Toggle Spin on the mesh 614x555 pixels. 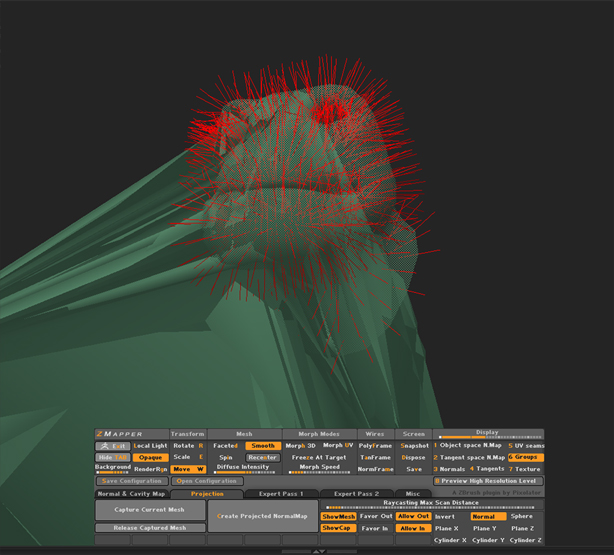pyautogui.click(x=226, y=457)
